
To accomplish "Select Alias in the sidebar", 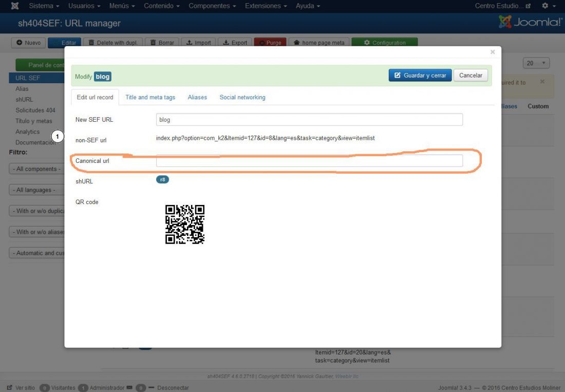I will point(22,89).
